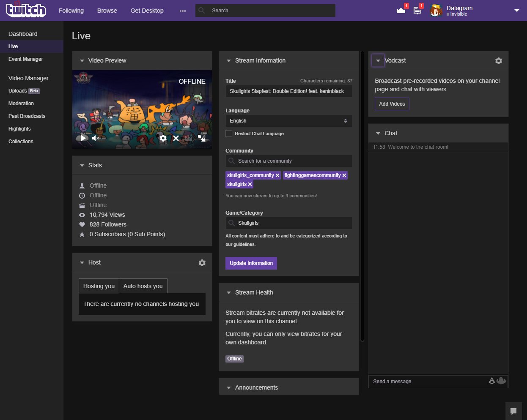Open the Bits icon in the chat box
Image resolution: width=527 pixels, height=420 pixels.
pyautogui.click(x=492, y=381)
